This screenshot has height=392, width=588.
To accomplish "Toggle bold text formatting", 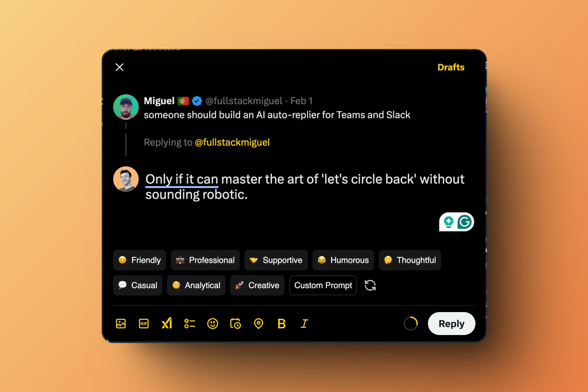I will [x=281, y=324].
